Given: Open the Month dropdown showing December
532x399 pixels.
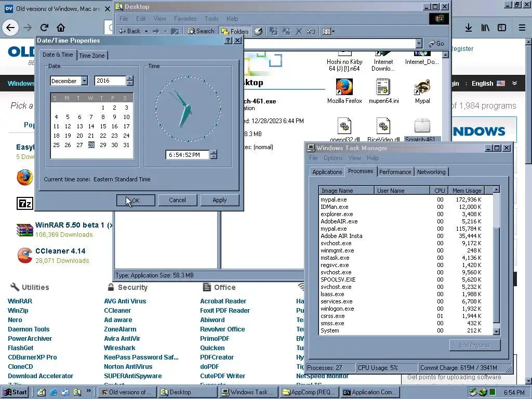Looking at the screenshot, I should 85,81.
